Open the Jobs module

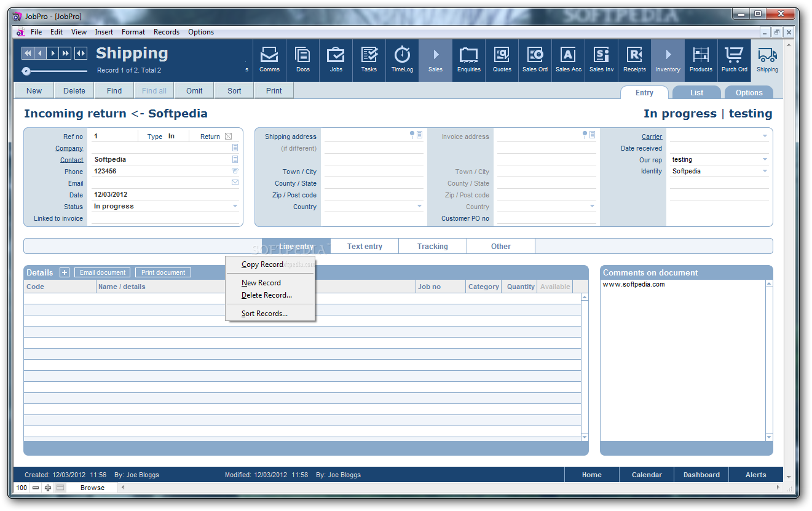[336, 60]
